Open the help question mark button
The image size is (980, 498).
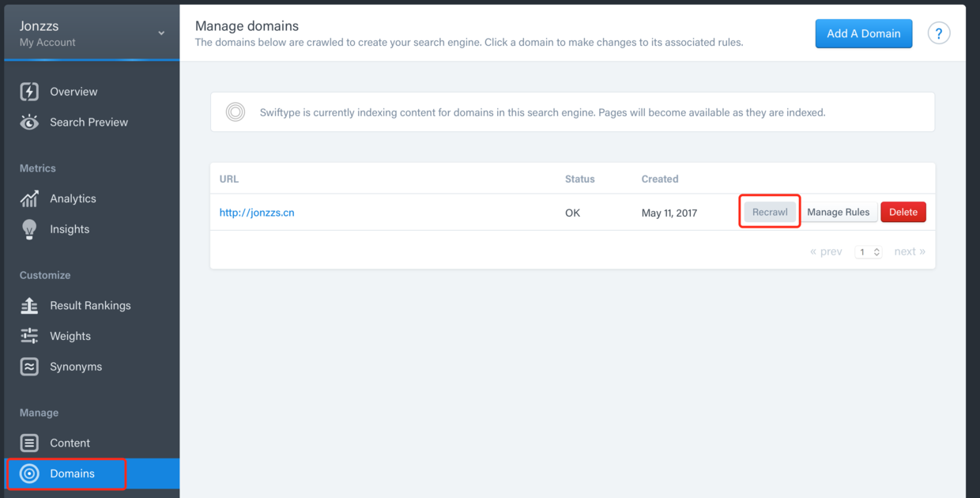pyautogui.click(x=939, y=33)
